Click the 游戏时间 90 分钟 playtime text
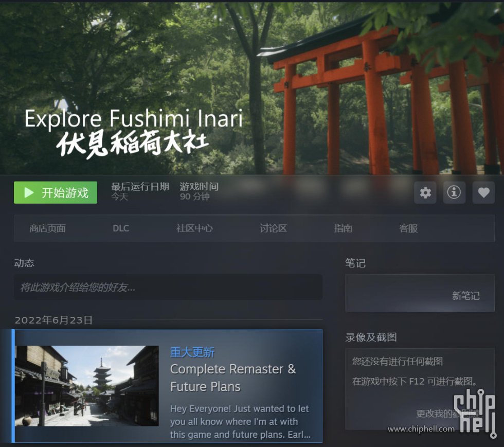This screenshot has width=504, height=447. click(x=200, y=191)
